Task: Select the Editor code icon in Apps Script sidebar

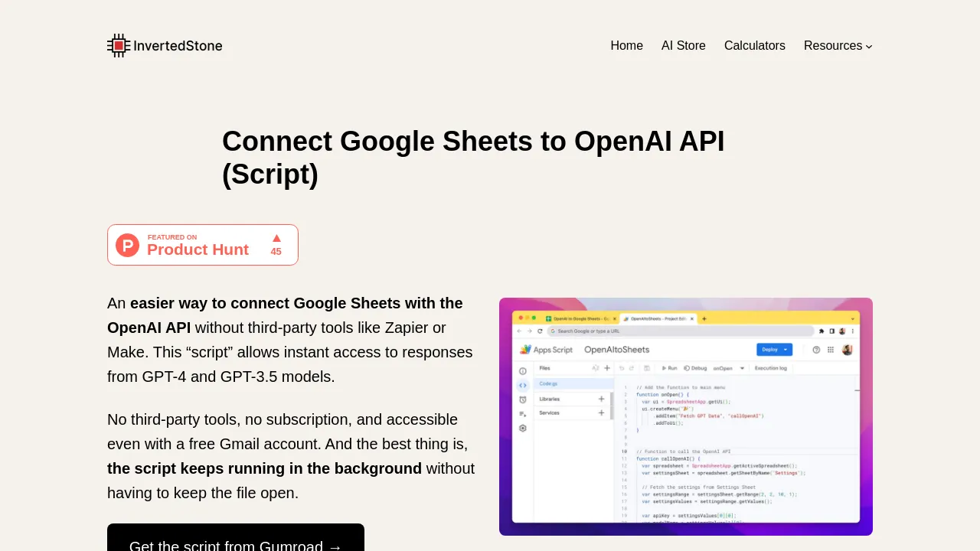Action: (523, 385)
